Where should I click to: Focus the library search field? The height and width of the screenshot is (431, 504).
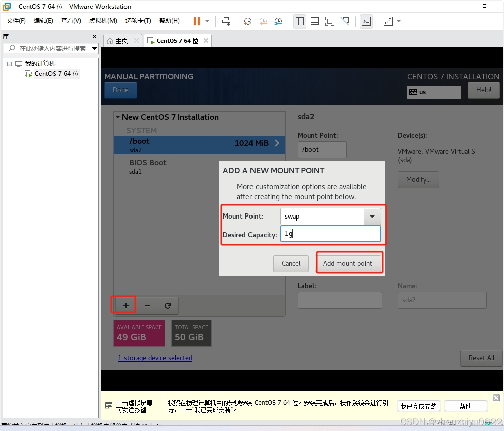tap(50, 49)
